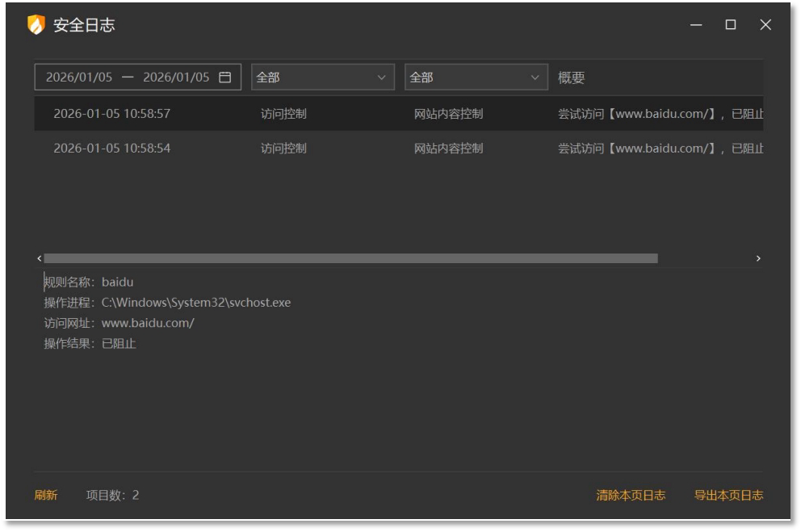The width and height of the screenshot is (801, 532).
Task: Click 刷新 to refresh the log
Action: tap(45, 495)
